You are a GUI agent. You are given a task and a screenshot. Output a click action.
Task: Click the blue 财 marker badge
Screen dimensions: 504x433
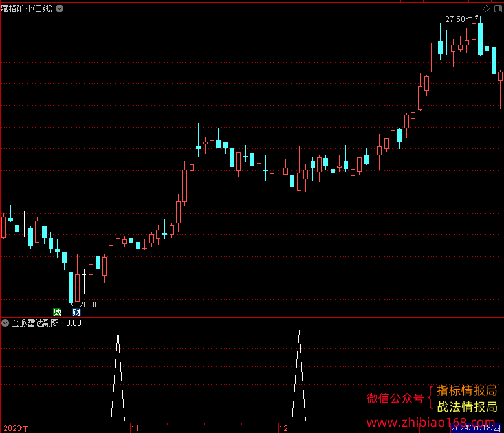tap(76, 312)
